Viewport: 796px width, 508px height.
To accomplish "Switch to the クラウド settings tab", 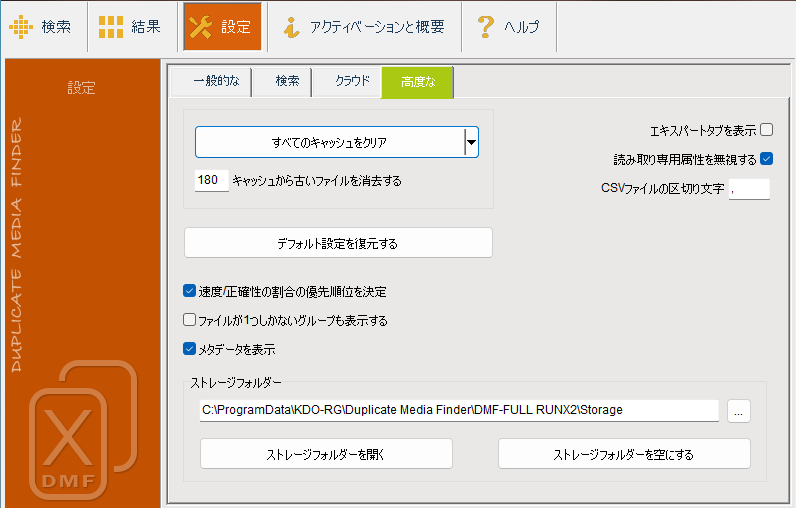I will point(347,81).
